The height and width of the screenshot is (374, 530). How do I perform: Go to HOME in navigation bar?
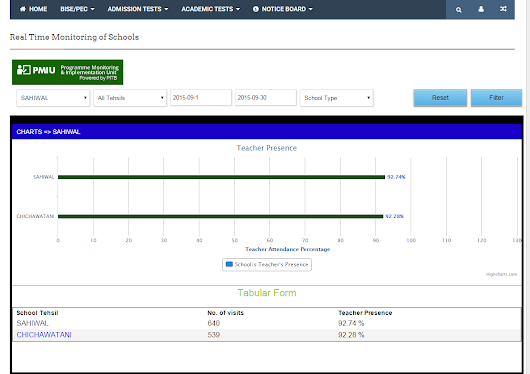(33, 9)
